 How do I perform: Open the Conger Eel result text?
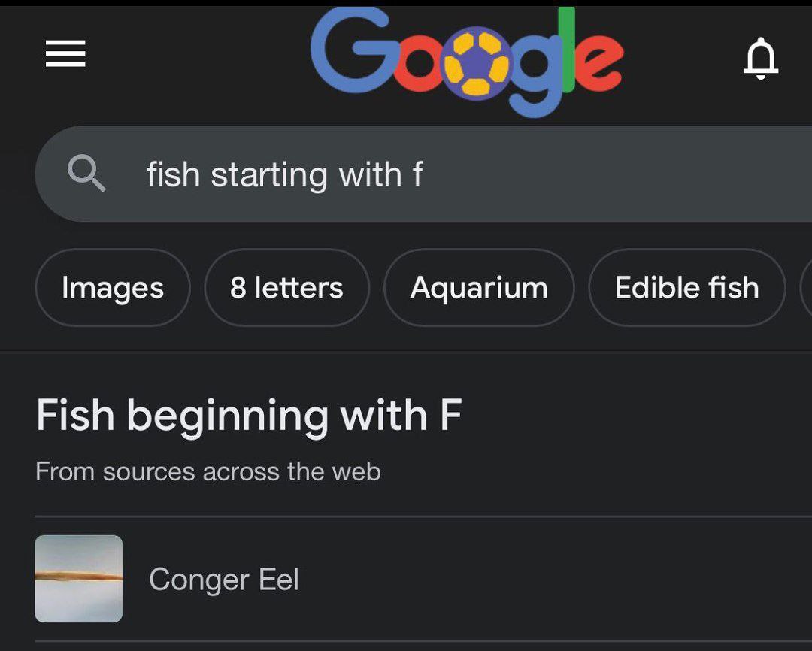point(224,580)
